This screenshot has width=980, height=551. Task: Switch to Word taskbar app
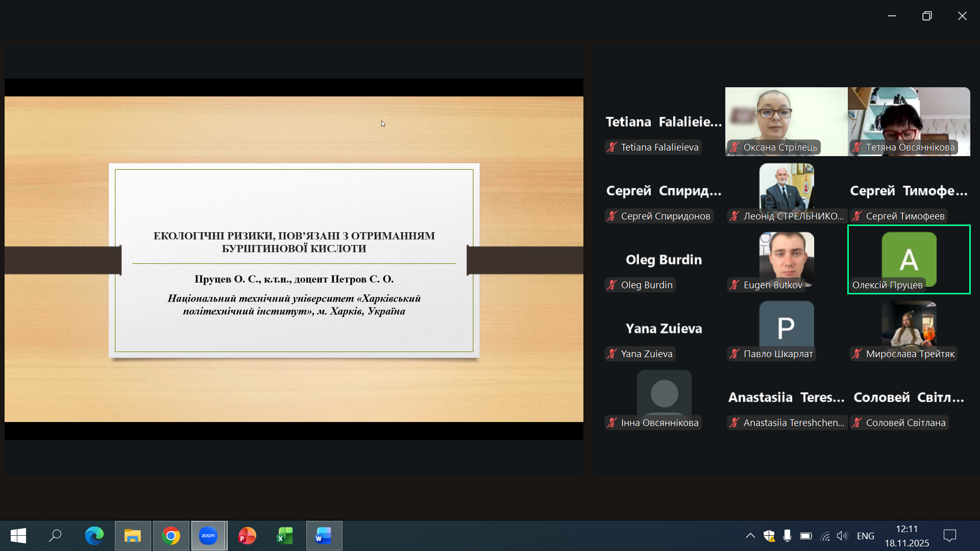[324, 536]
